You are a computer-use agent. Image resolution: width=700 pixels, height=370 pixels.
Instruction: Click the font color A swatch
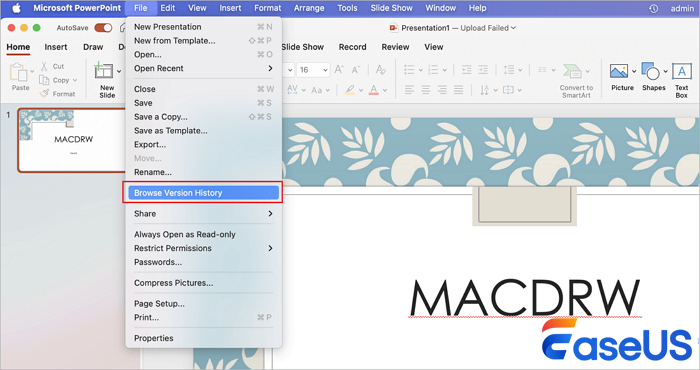(x=374, y=90)
